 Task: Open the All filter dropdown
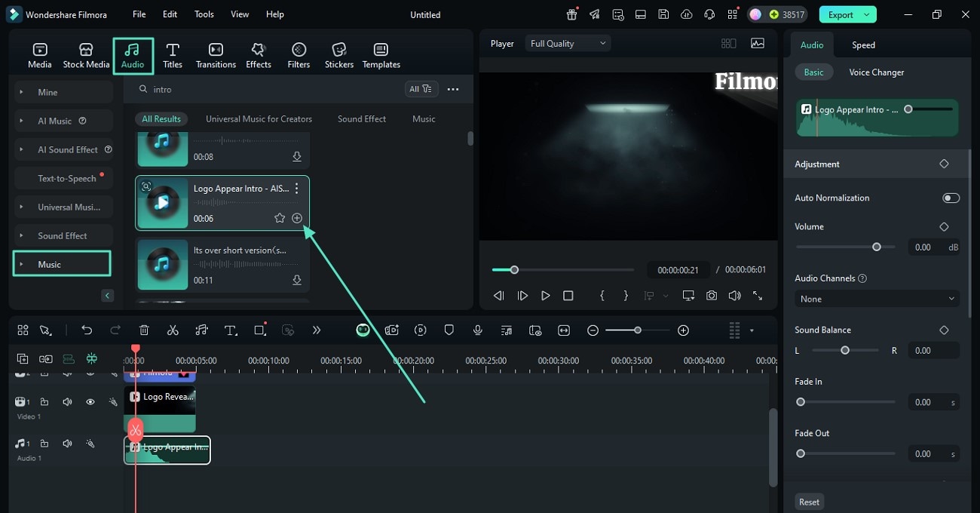[x=421, y=89]
